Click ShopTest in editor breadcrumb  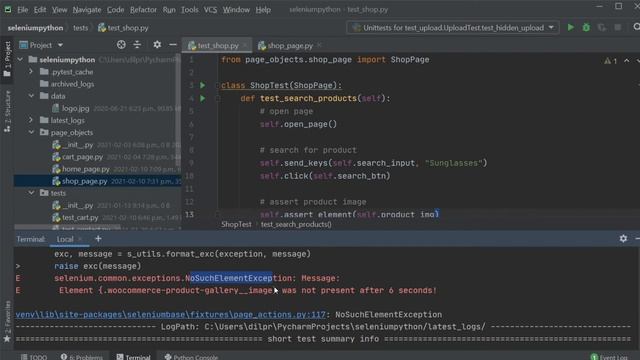236,224
